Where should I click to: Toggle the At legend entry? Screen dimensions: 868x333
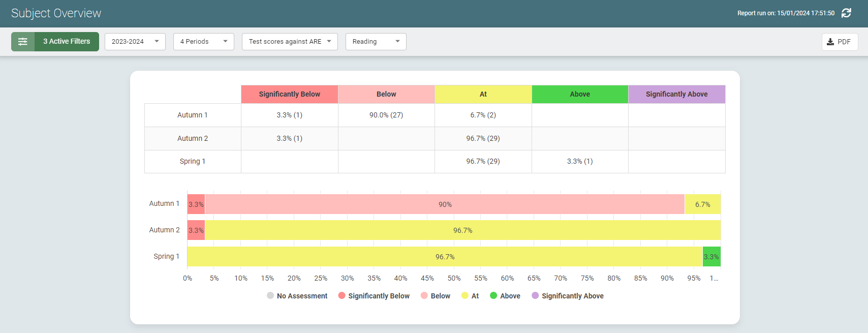click(x=470, y=296)
